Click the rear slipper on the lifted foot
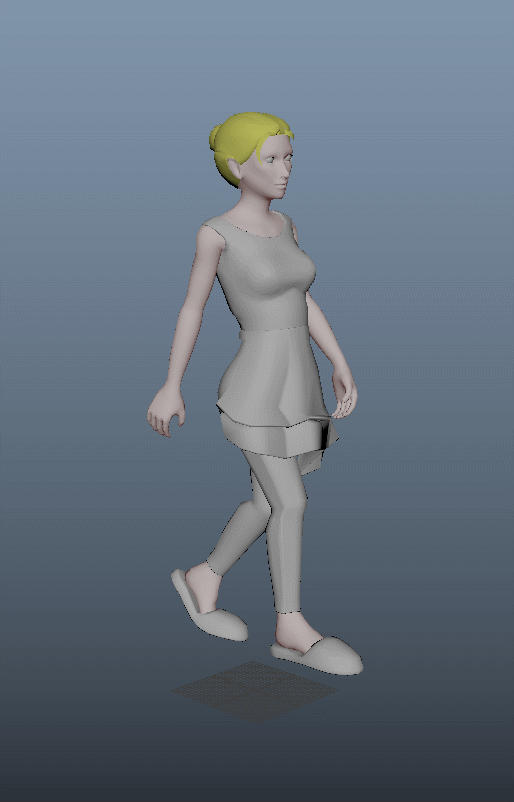Screen dimensions: 514x802 pos(208,607)
